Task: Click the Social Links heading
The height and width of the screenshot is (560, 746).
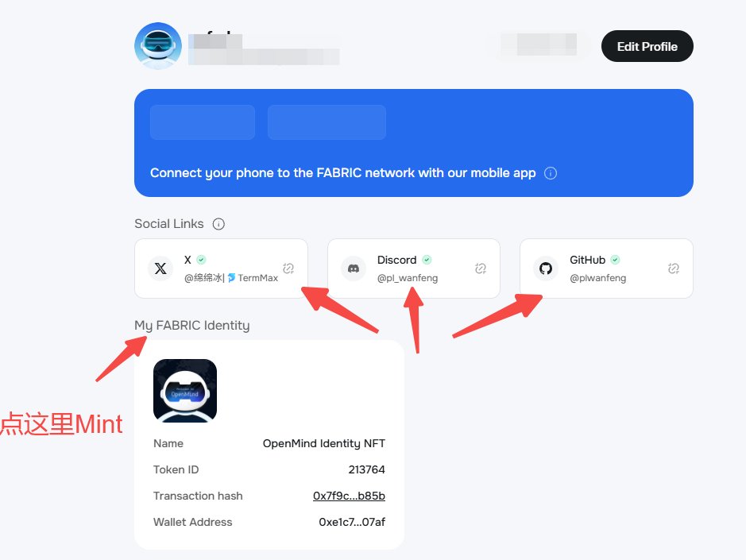Action: click(x=169, y=224)
